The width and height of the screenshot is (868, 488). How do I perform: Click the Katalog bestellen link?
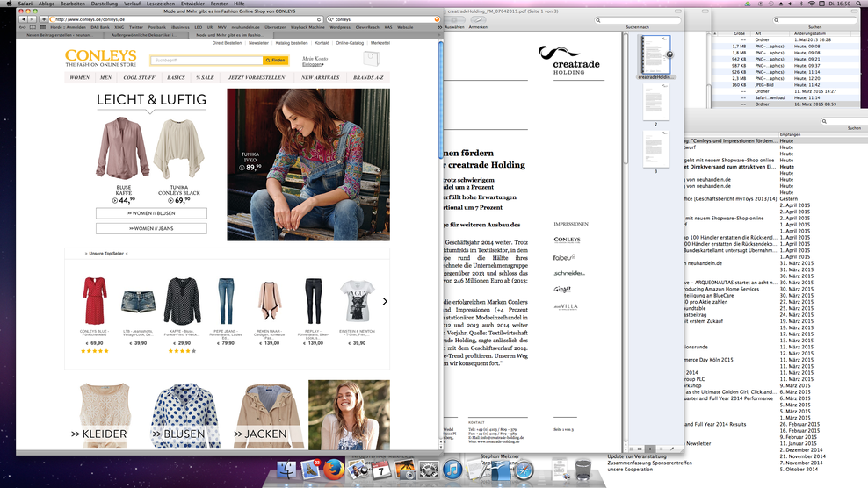coord(291,43)
